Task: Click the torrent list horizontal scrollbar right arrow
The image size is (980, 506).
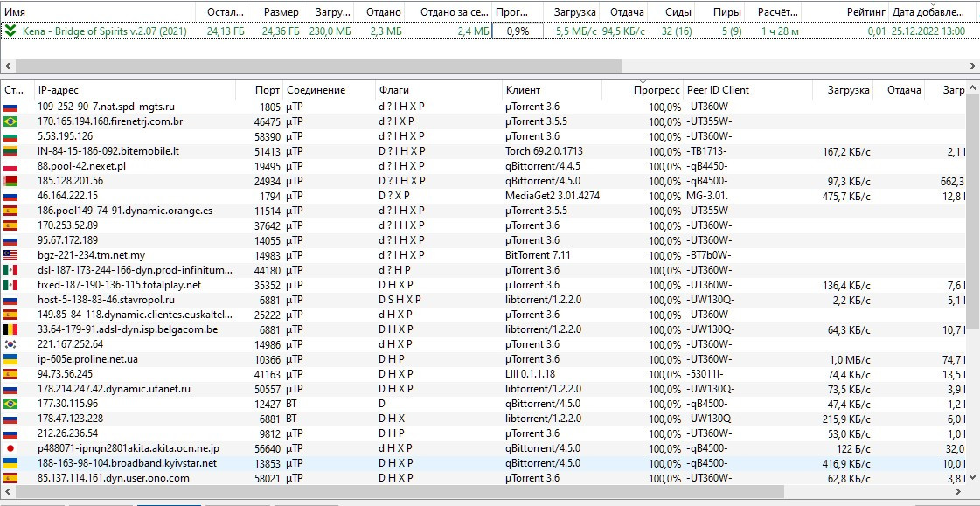Action: (972, 66)
